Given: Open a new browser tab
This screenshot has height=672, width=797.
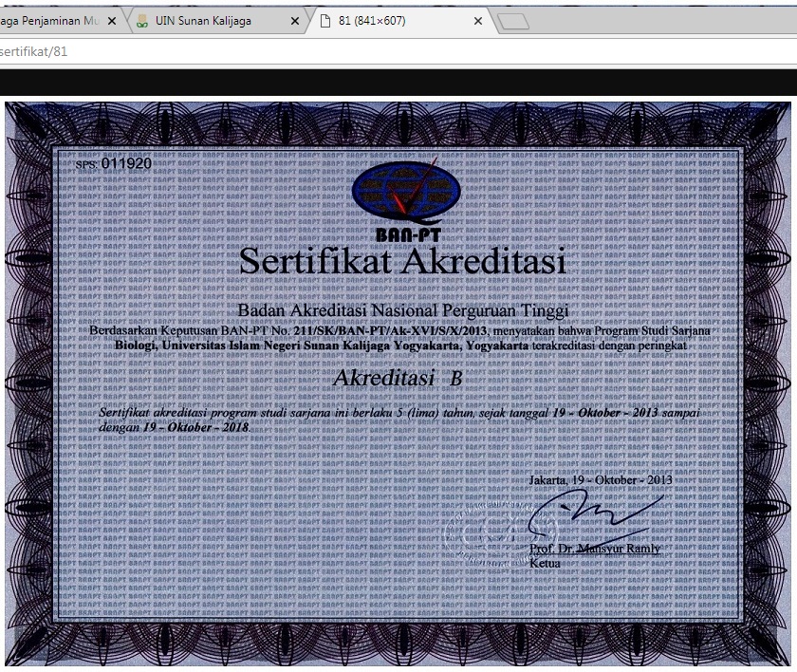Looking at the screenshot, I should click(513, 21).
